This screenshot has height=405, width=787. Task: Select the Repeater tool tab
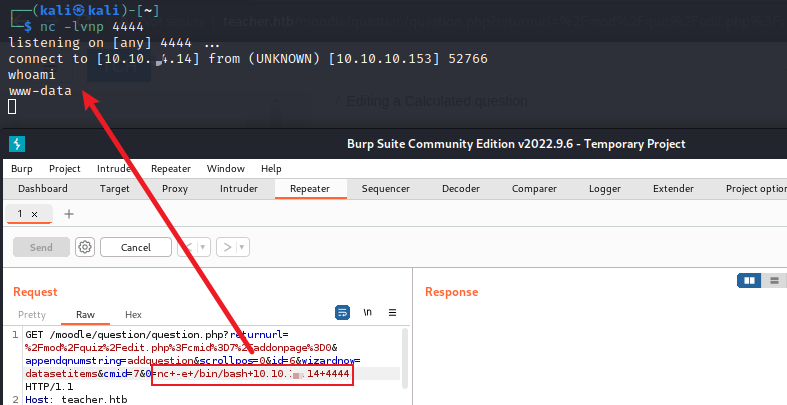310,189
